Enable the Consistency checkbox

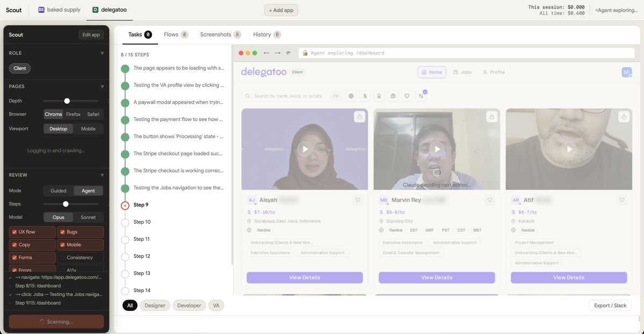[62, 258]
